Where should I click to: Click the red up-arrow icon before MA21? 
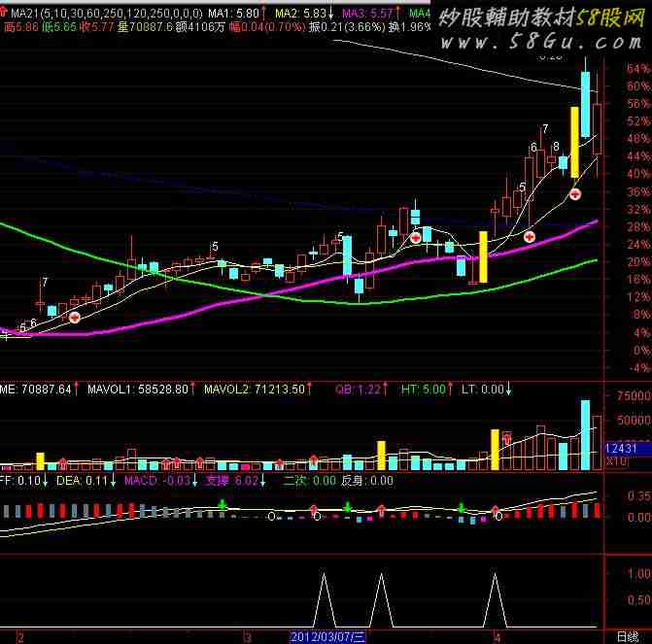3,12
